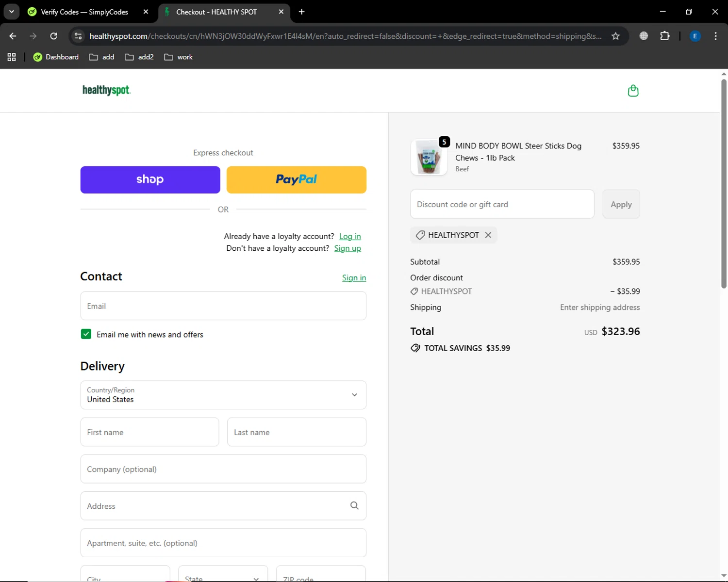Reload the checkout page
Image resolution: width=728 pixels, height=582 pixels.
pos(54,36)
